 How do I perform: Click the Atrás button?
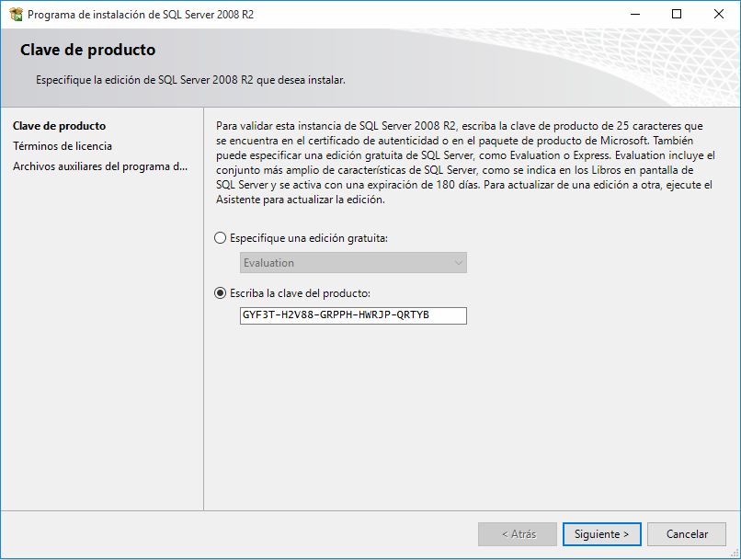[x=518, y=534]
